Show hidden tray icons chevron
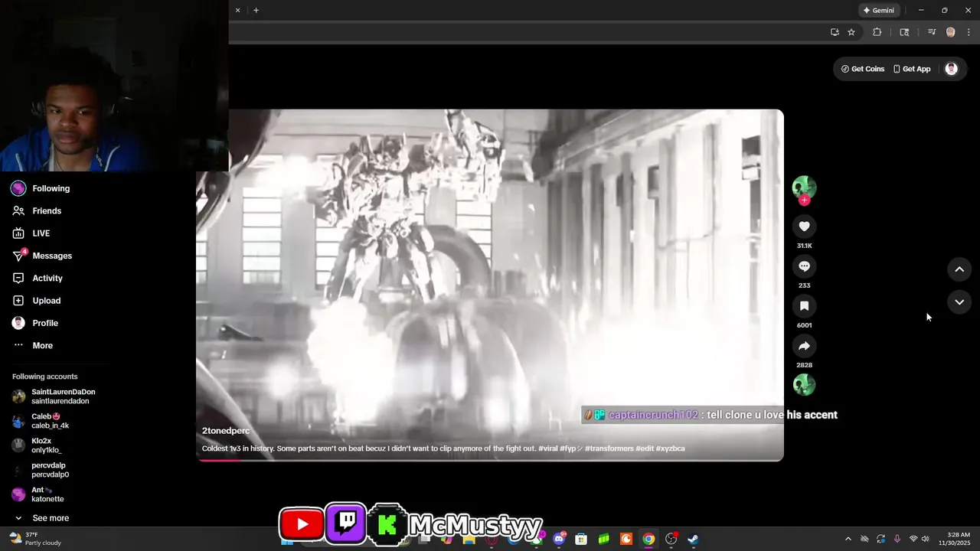The image size is (980, 551). (848, 539)
